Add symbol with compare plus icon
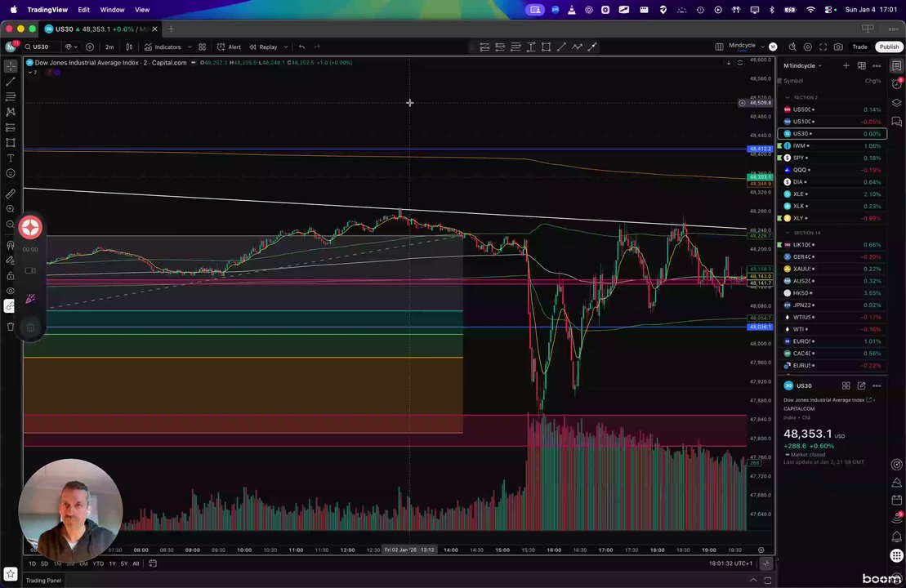The height and width of the screenshot is (588, 906). (90, 47)
